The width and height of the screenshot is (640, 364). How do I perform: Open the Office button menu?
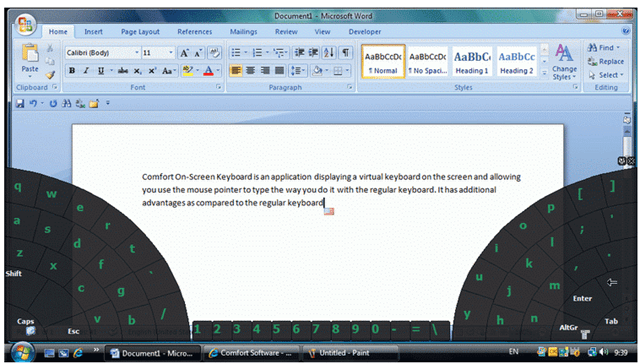coord(25,24)
